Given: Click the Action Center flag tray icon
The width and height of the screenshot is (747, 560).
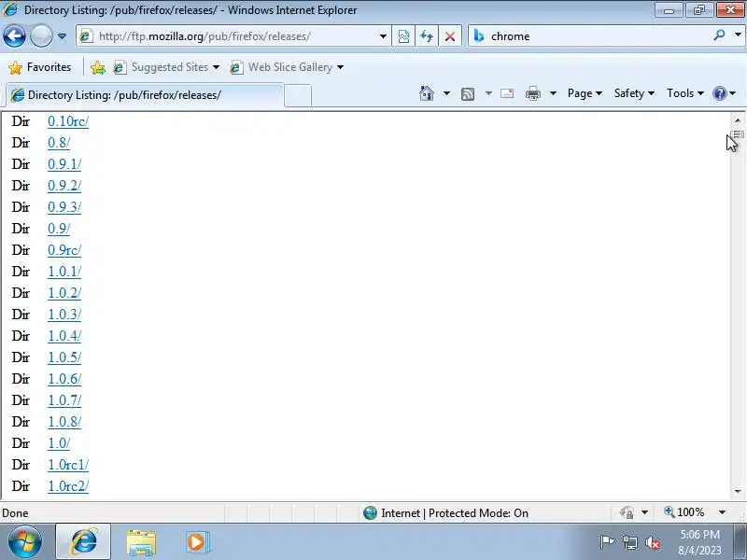Looking at the screenshot, I should [x=607, y=542].
